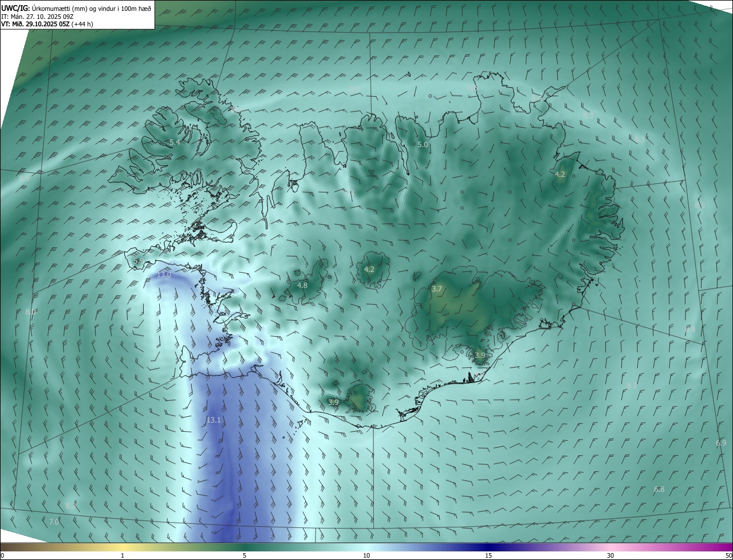
Task: Click the 5.0 value in northern Iceland
Action: coord(423,145)
